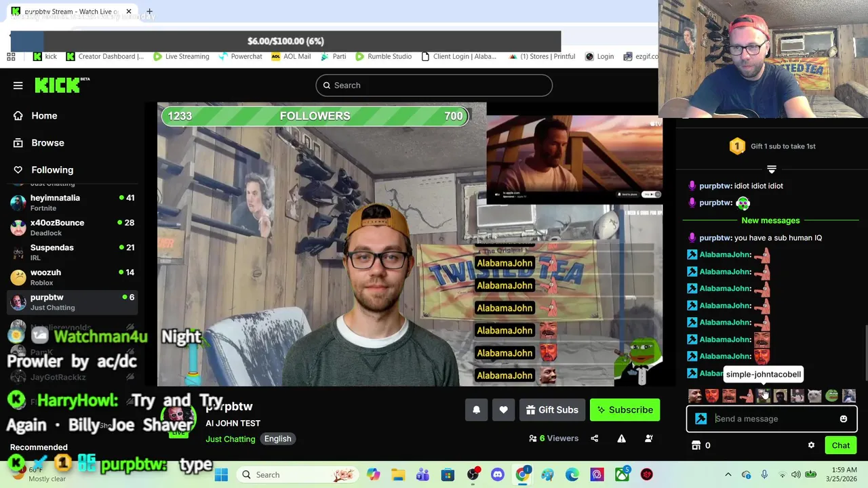Click the KICK beta logo
Screen dimensions: 868x488
(62, 85)
